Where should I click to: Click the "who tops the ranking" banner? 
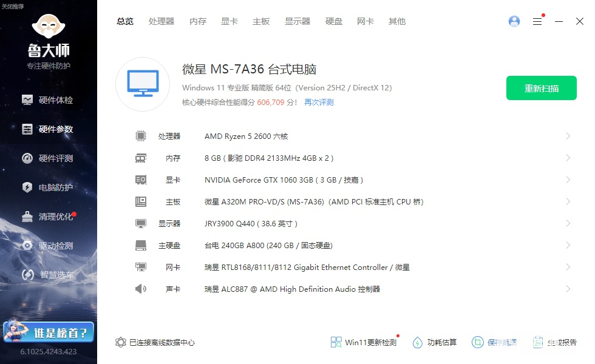point(49,332)
